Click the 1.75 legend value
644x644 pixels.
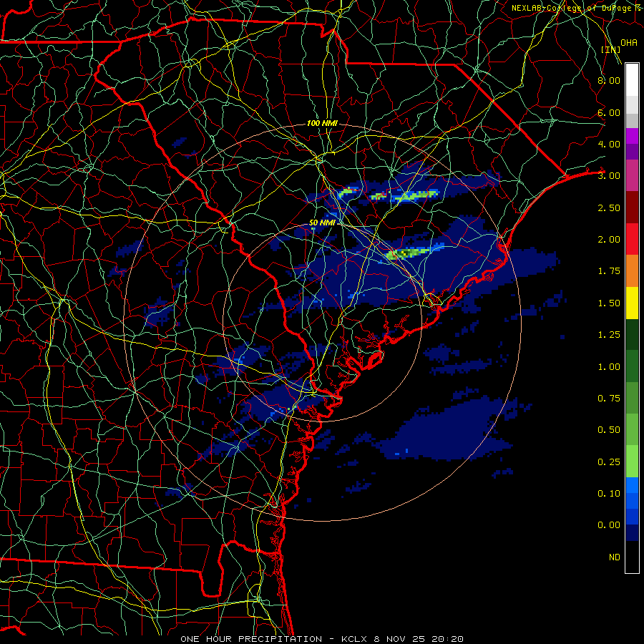pos(609,271)
